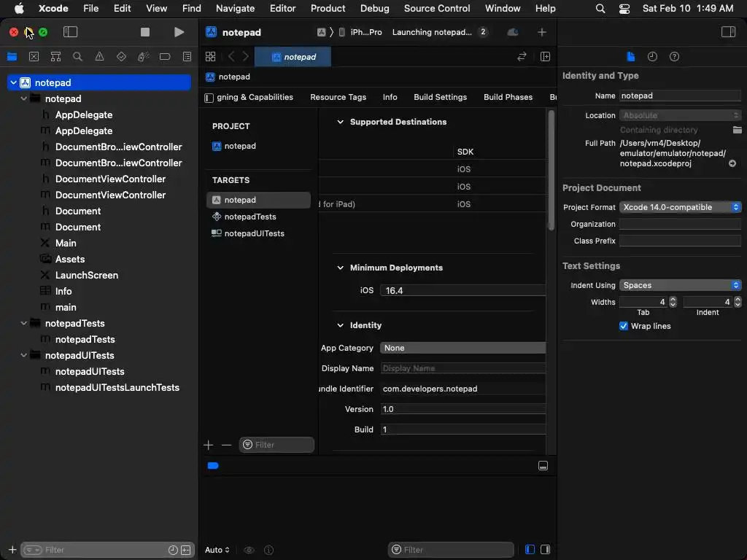
Task: Open the Breakpoint navigator
Action: (x=165, y=57)
